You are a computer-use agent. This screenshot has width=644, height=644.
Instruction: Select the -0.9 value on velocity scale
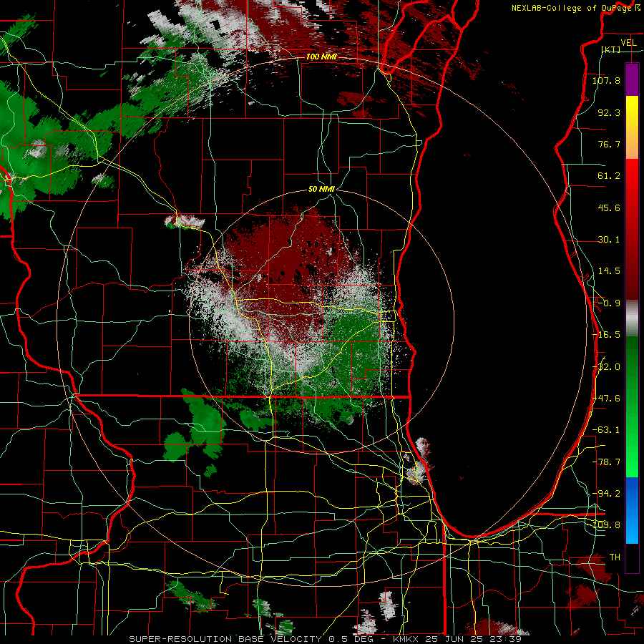tap(609, 303)
